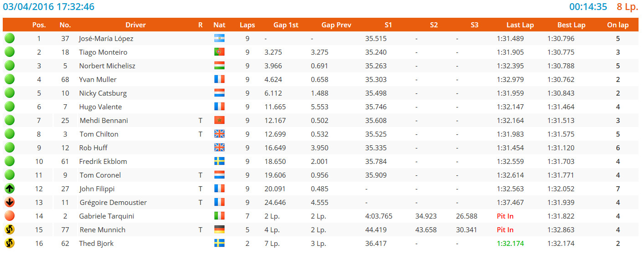Click the Argentina flag for José-María López
The width and height of the screenshot is (644, 255).
[219, 38]
